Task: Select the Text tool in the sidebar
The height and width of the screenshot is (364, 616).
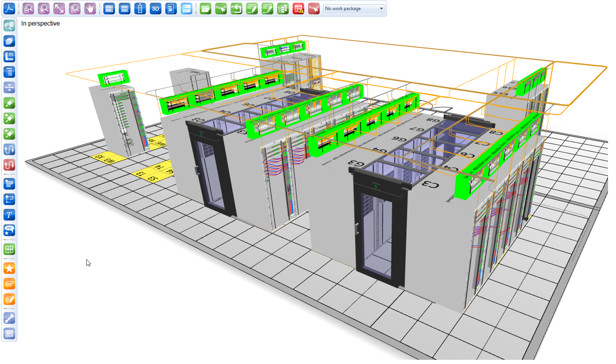Action: tap(9, 215)
